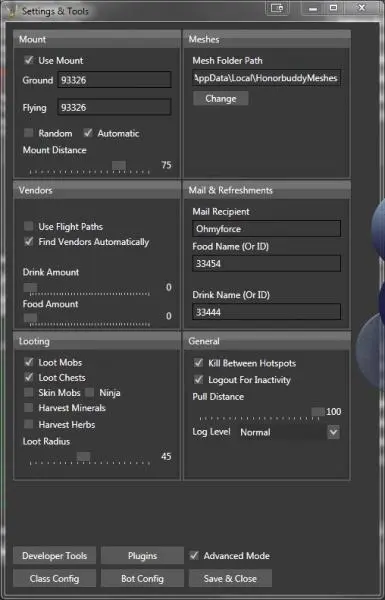385x600 pixels.
Task: Click the app icon in the title bar
Action: coord(11,11)
